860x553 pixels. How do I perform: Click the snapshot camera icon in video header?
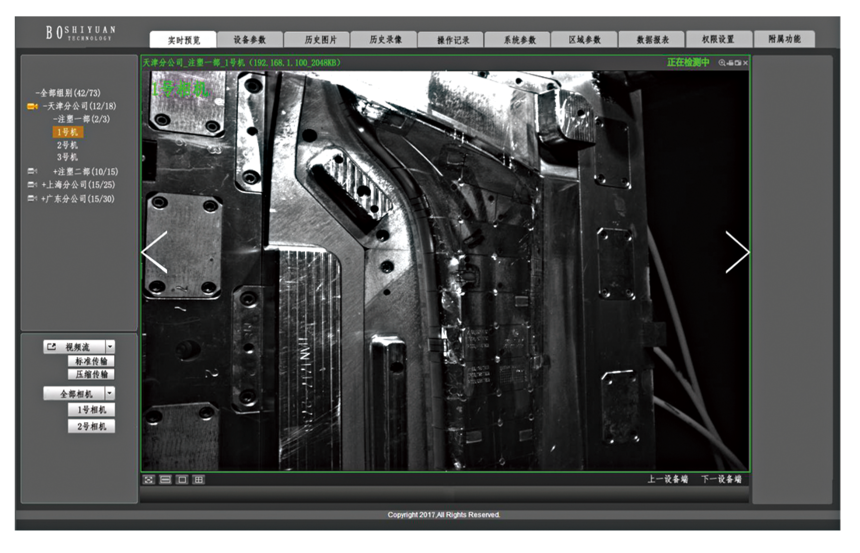738,63
